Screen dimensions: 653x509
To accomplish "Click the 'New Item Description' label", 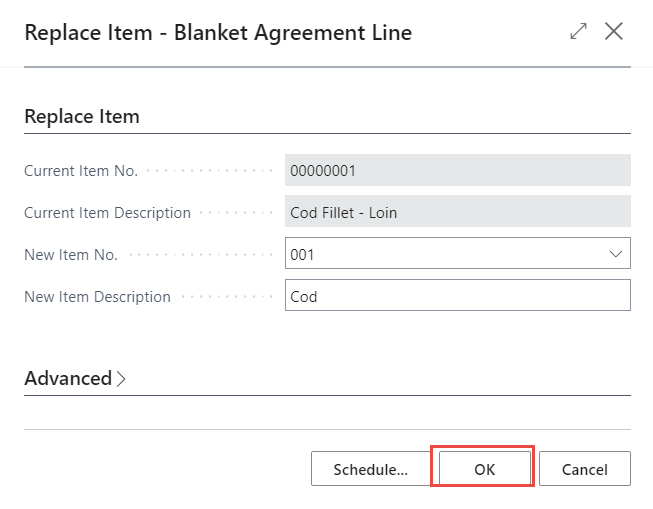I will coord(97,297).
